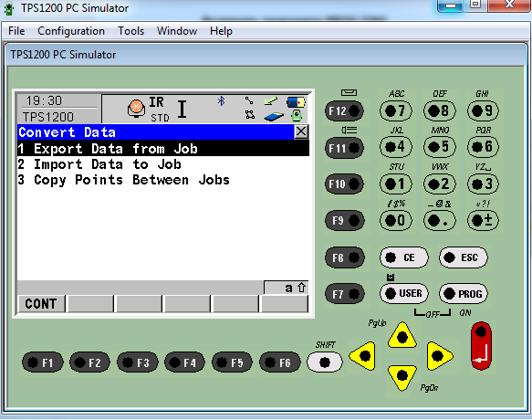Click the CompactFlash memory card icon
Screen dimensions: 532x420
(x=274, y=117)
